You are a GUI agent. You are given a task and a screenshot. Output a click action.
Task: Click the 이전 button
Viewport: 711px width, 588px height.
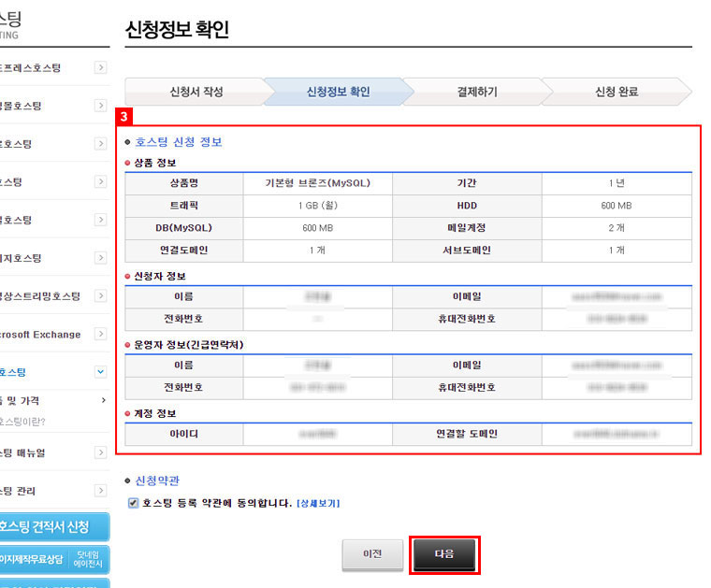[372, 553]
